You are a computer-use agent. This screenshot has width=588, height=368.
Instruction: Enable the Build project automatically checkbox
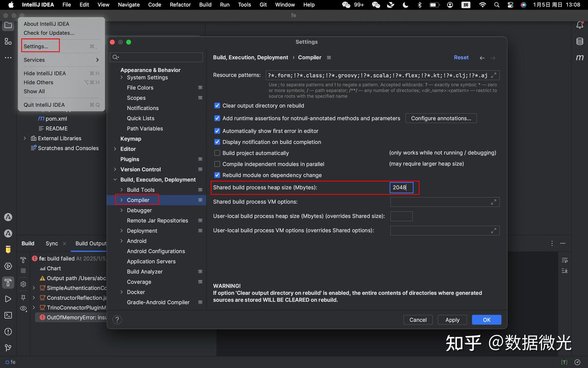217,153
